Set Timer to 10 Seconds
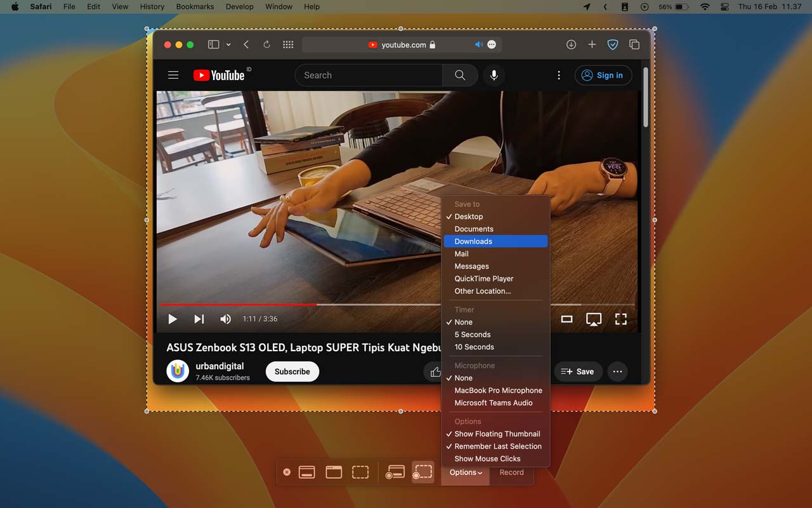Image resolution: width=812 pixels, height=508 pixels. 495,347
